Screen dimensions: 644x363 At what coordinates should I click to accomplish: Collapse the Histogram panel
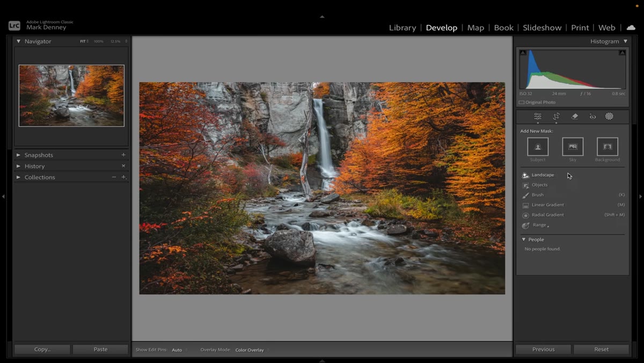pyautogui.click(x=625, y=41)
